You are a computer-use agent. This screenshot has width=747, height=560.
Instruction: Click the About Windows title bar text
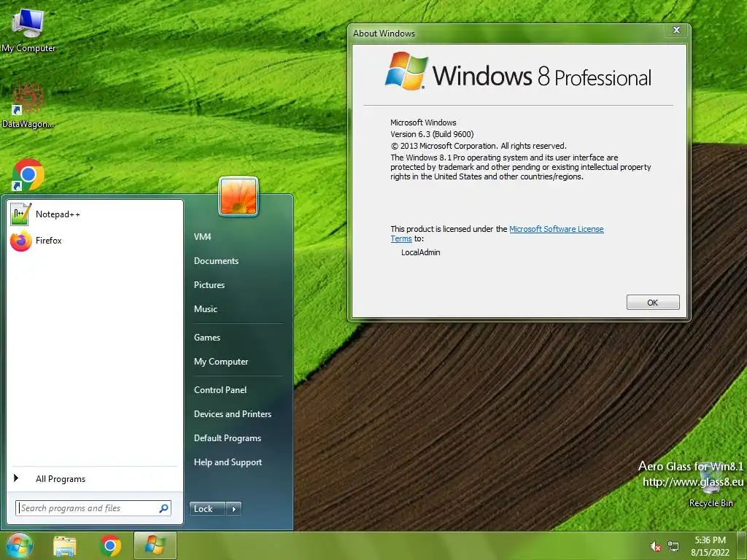384,34
